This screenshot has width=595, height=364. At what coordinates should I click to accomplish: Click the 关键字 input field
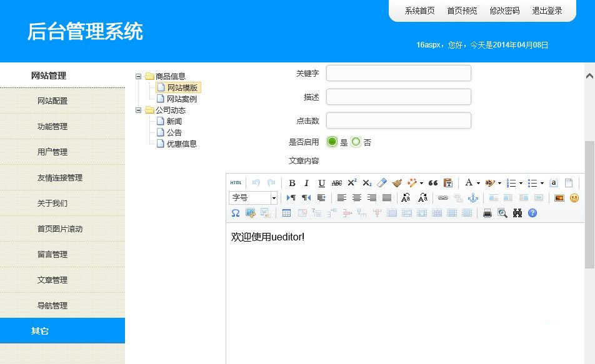(x=398, y=73)
